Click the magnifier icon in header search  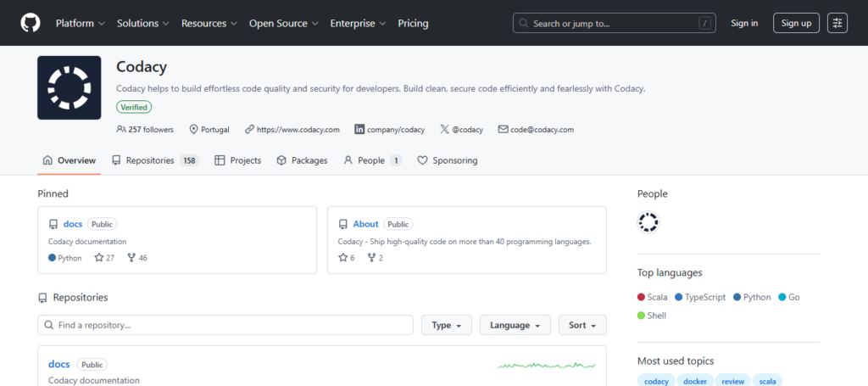coord(524,23)
